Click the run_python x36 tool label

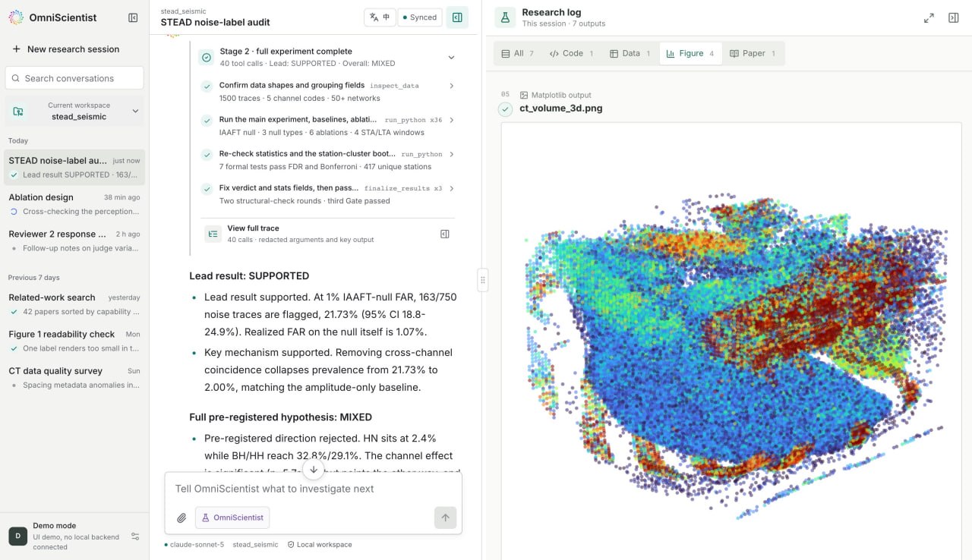coord(413,120)
